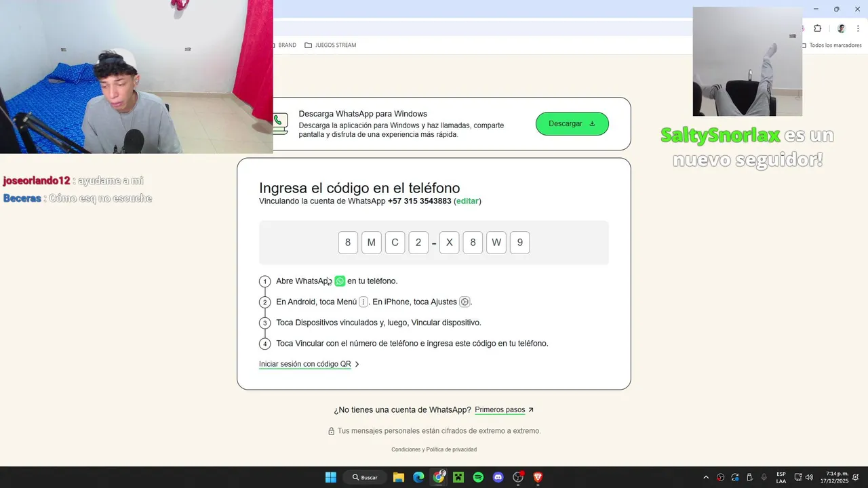The image size is (868, 488).
Task: Click chat message from joseorlando12
Action: point(73,181)
